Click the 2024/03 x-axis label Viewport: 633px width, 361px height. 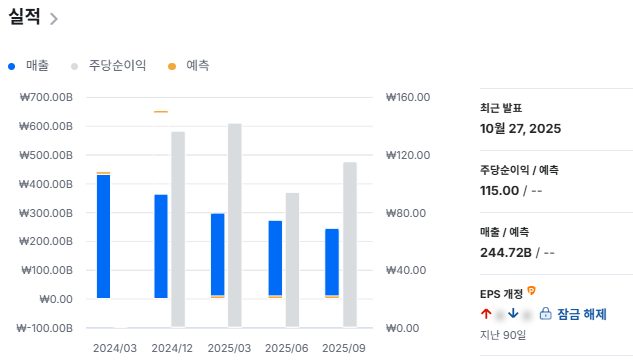pos(115,348)
